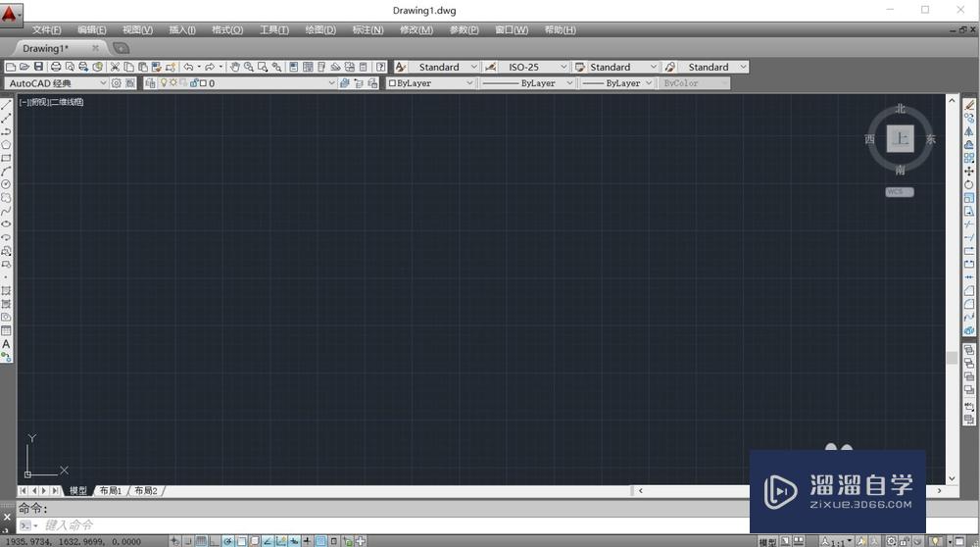Toggle layer 0 freeze sun icon

[x=173, y=82]
